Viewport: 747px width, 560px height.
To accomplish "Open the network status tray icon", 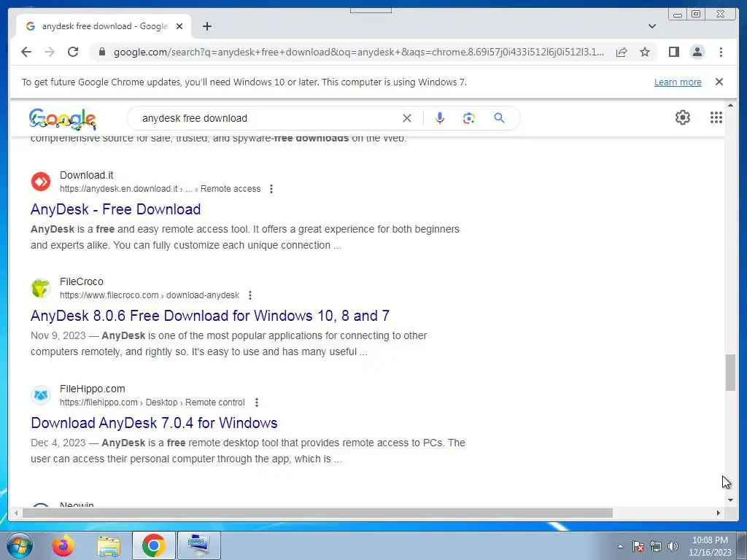I will coord(656,546).
